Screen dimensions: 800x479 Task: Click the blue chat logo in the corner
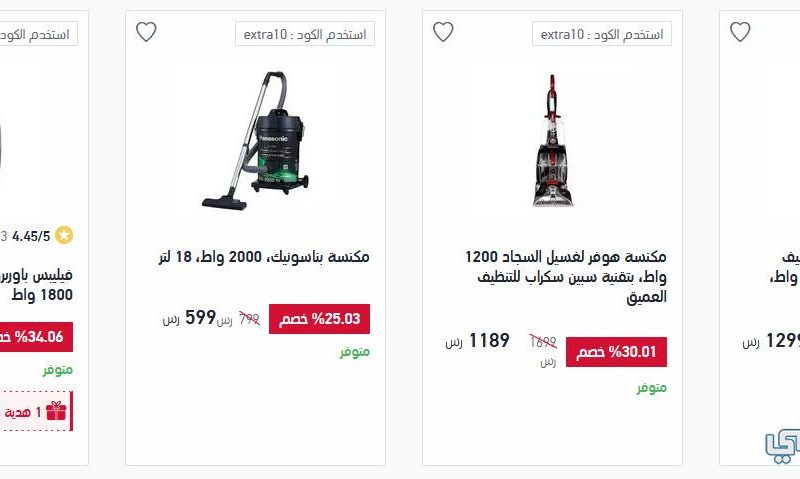782,445
